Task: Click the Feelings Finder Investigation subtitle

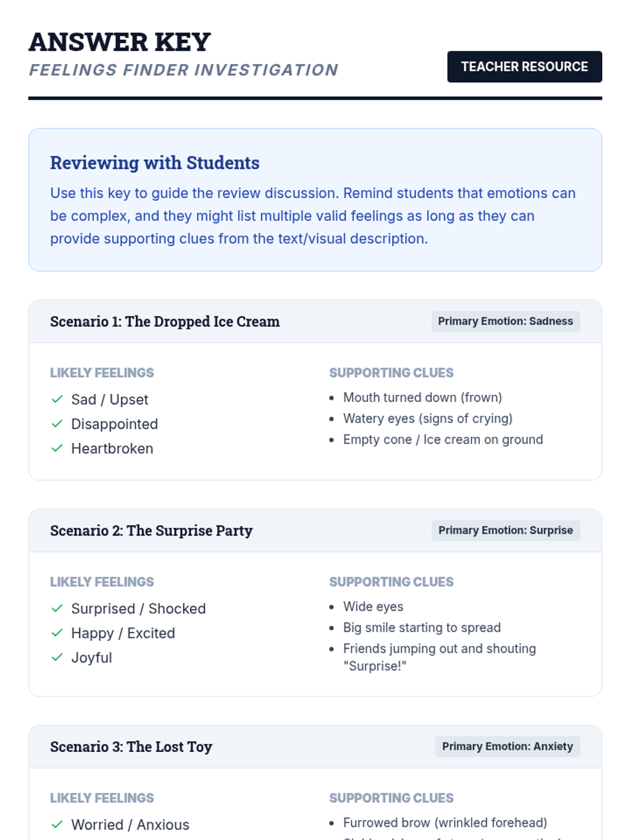Action: tap(183, 70)
